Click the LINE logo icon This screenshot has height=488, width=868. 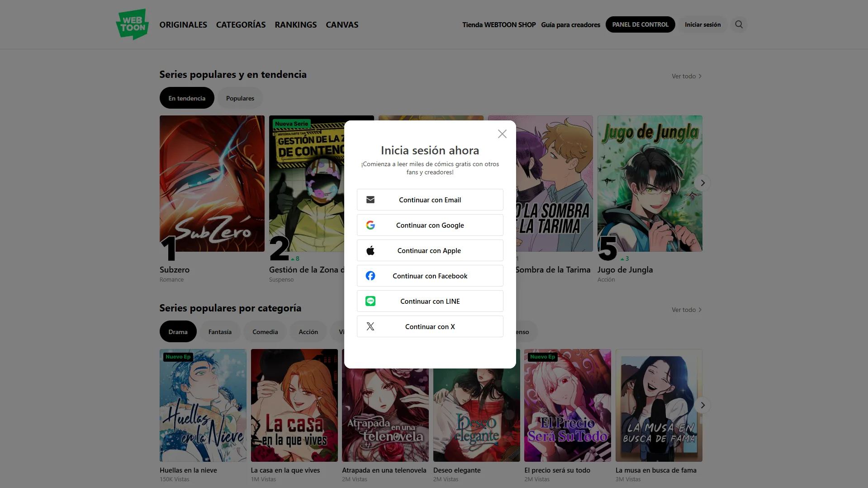click(x=370, y=301)
